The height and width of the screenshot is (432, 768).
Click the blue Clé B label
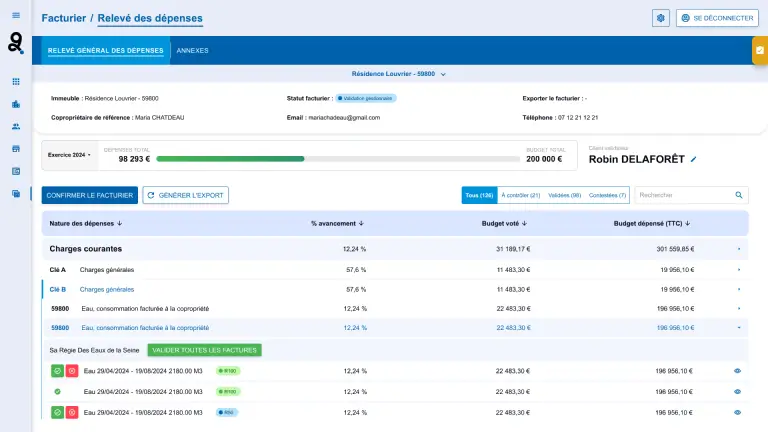pos(57,289)
